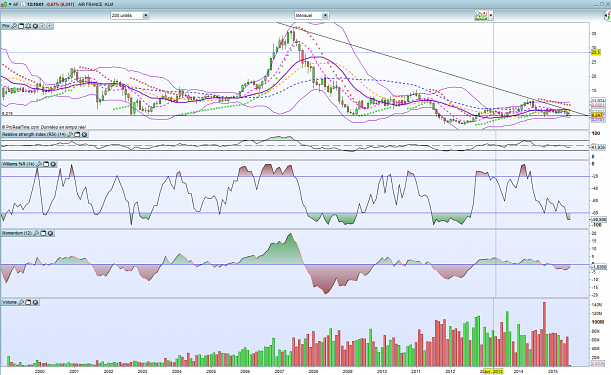Remove the Williams %R indicator panel

[x=53, y=164]
